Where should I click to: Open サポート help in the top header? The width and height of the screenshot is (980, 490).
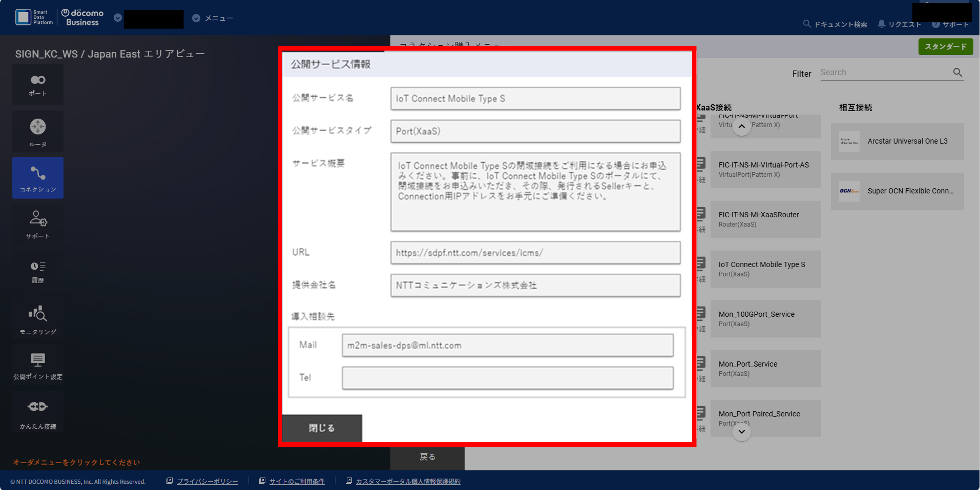coord(950,24)
